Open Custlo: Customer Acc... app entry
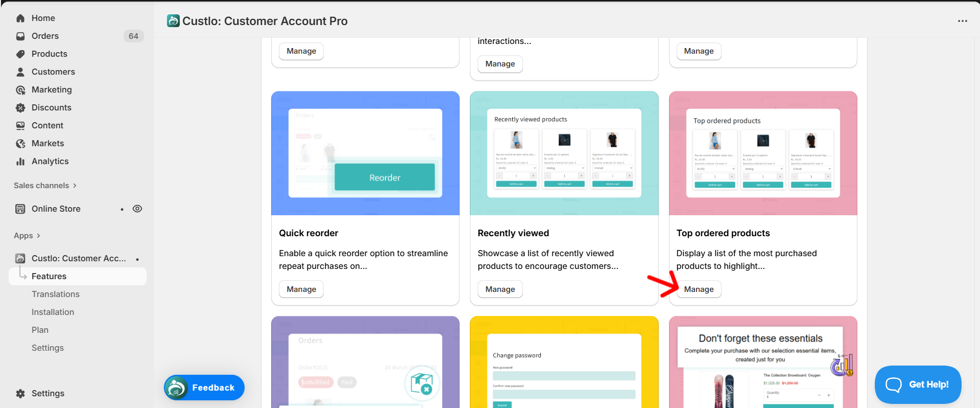The image size is (980, 408). [78, 259]
